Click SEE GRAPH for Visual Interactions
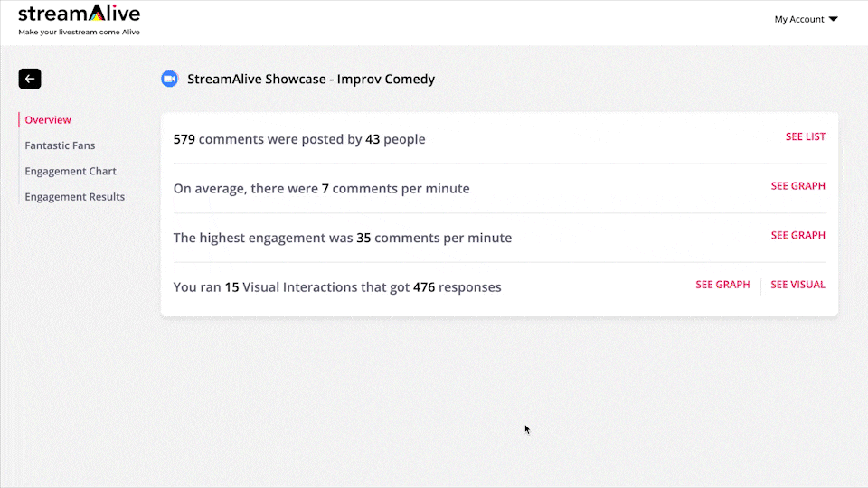The height and width of the screenshot is (488, 868). [722, 285]
